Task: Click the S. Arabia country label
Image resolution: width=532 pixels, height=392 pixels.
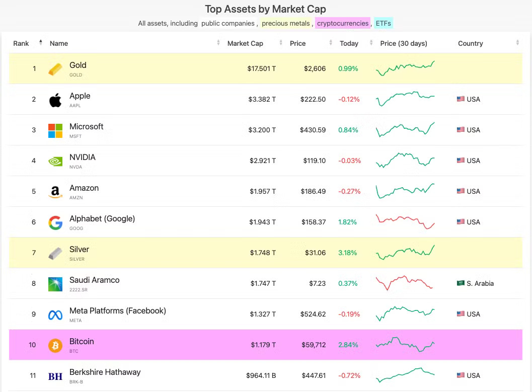Action: click(x=480, y=283)
